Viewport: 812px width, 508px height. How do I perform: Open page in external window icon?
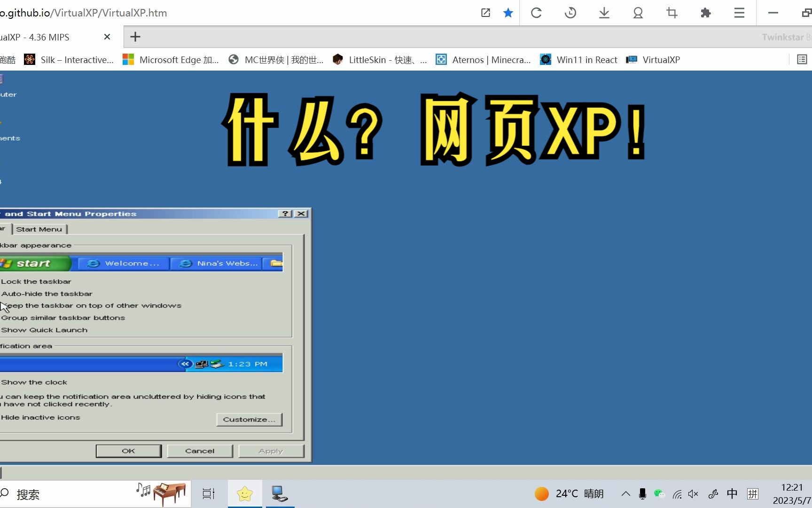pos(485,13)
